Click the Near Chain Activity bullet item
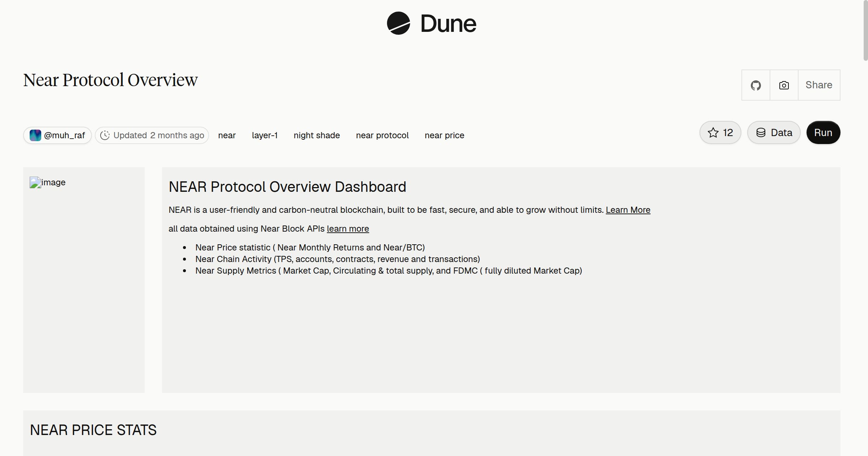Screen dimensions: 868x456 click(337, 259)
